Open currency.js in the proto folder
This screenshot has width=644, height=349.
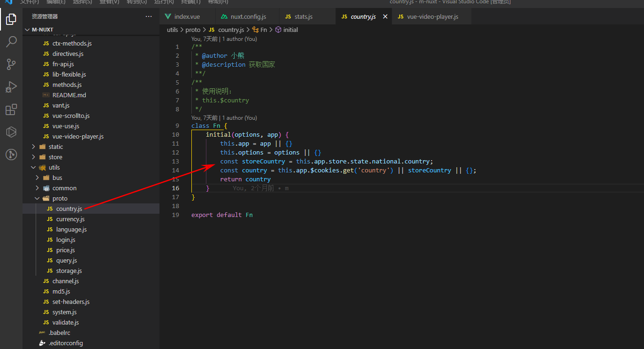coord(70,219)
